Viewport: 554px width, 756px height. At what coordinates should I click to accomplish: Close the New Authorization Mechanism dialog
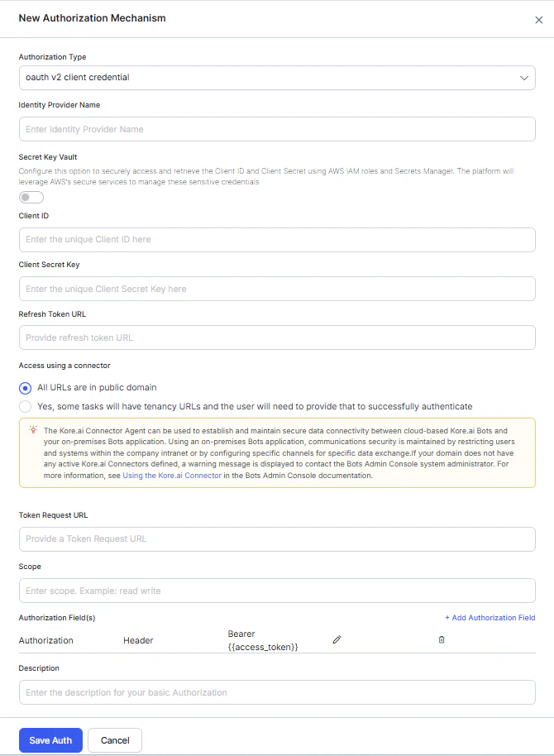pyautogui.click(x=538, y=20)
